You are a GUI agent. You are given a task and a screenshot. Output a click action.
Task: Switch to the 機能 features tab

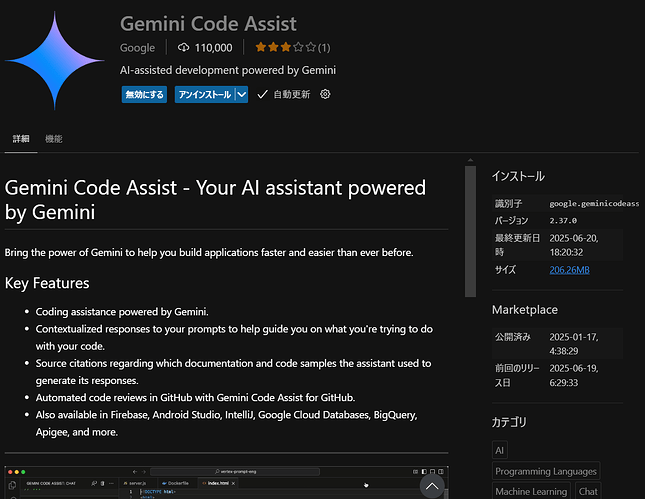point(54,139)
